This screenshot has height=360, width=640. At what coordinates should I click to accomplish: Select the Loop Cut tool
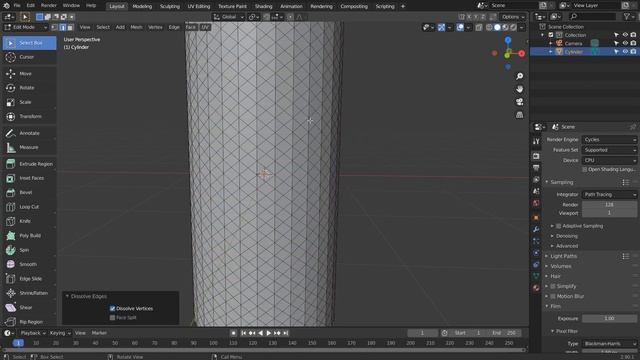tap(29, 207)
